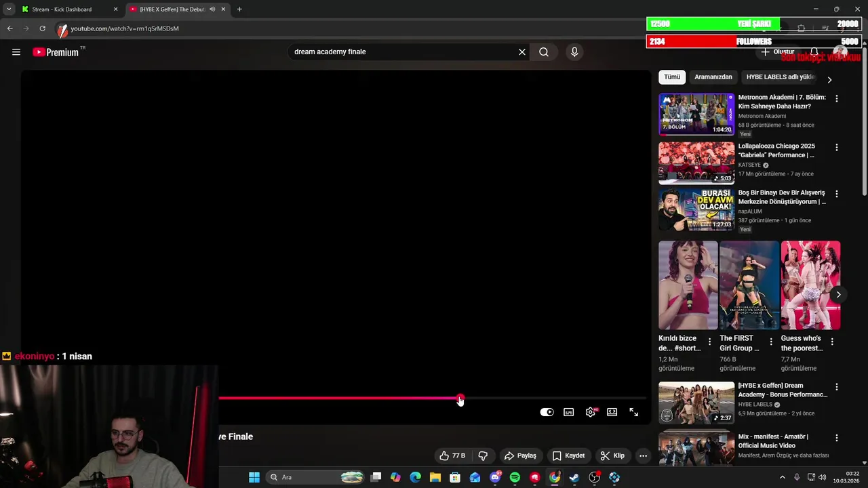868x488 pixels.
Task: Open Lollapalooza Gabriela Performance thumbnail
Action: click(x=696, y=163)
